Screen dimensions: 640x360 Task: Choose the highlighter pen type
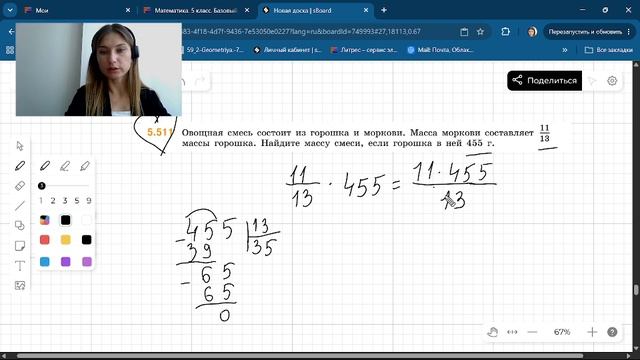(85, 166)
